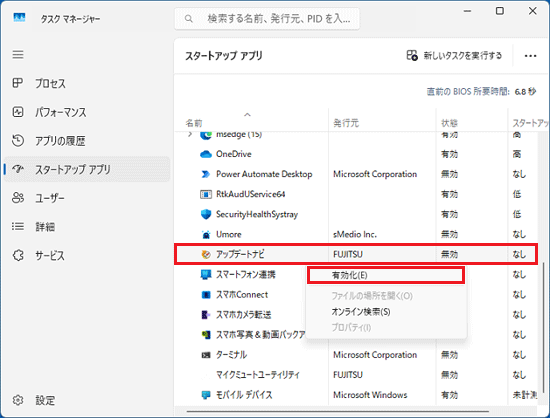The width and height of the screenshot is (550, 418).
Task: Click the スマートフォン連携 icon
Action: [206, 275]
